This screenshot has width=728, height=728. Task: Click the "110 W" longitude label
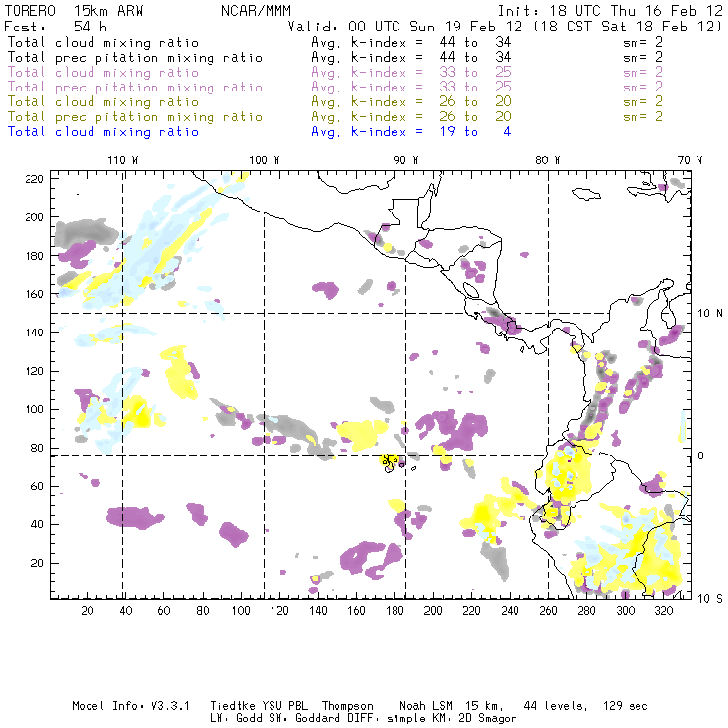[x=123, y=160]
